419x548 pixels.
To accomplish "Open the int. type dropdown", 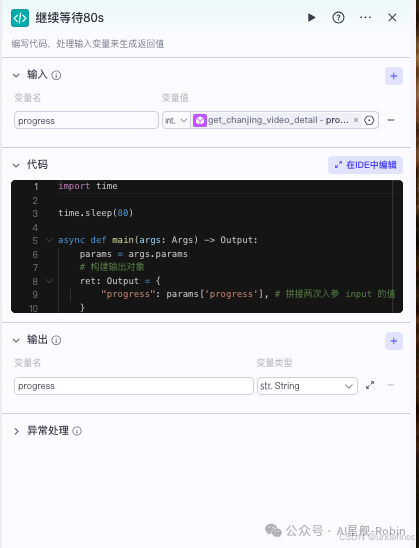I will coord(176,120).
